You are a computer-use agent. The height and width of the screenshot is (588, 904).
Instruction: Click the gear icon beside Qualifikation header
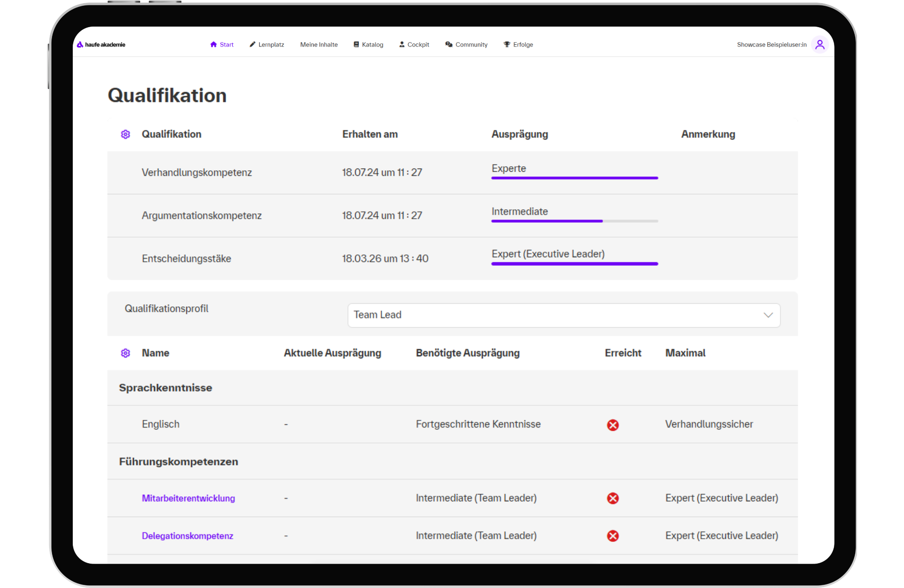coord(126,134)
